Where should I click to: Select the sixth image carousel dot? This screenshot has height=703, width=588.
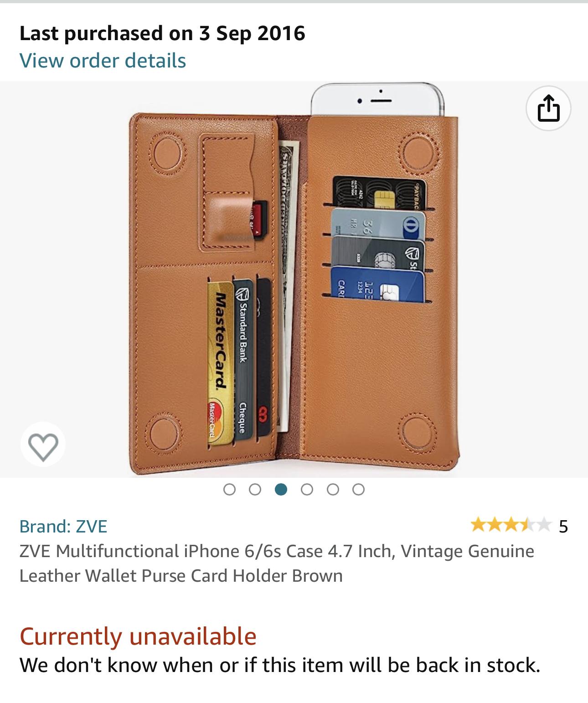tap(359, 490)
